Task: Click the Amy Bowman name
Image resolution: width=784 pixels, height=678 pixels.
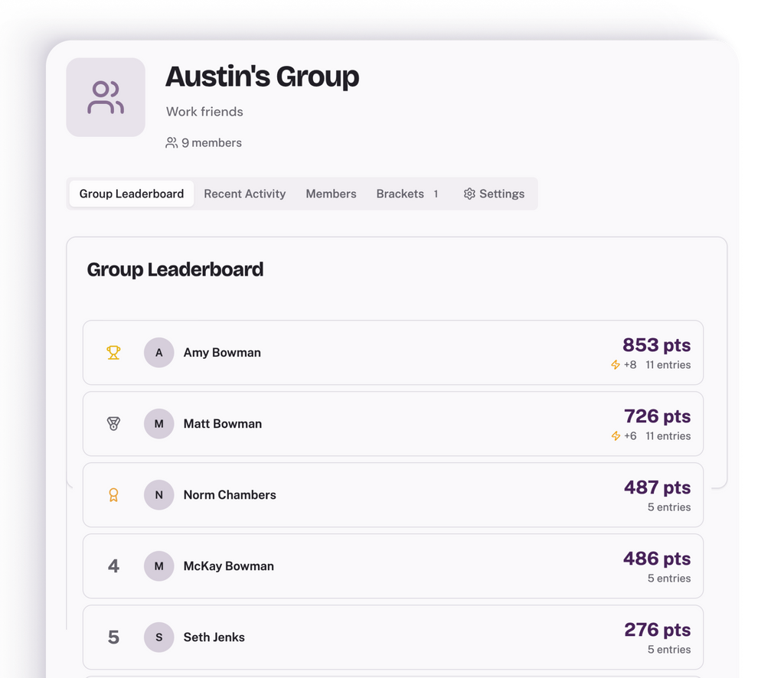Action: pos(222,353)
